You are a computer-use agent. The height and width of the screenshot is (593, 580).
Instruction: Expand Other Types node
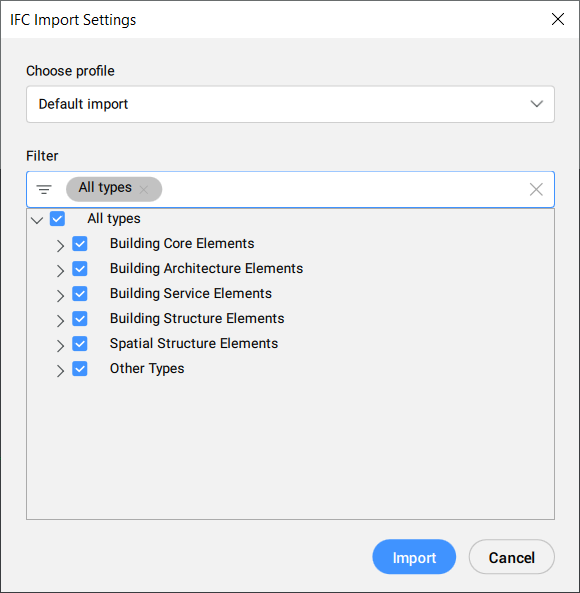click(60, 371)
